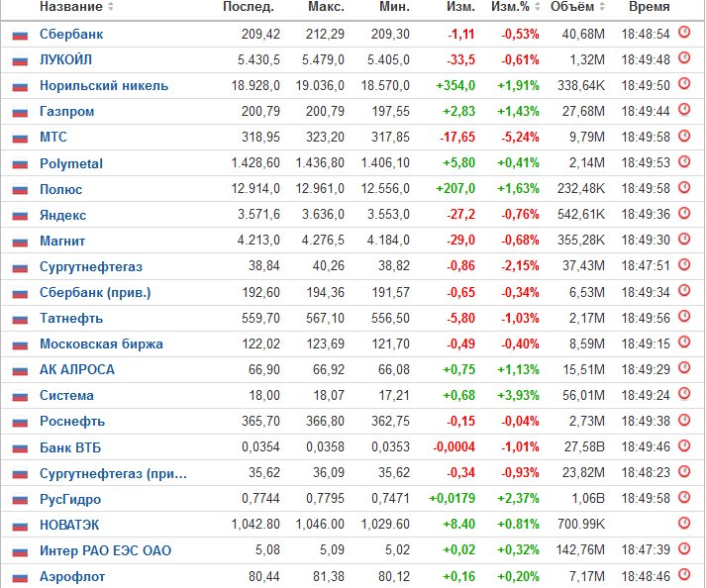Open the Интер РАО ЕЭС ОАО link
The width and height of the screenshot is (706, 588).
(105, 550)
